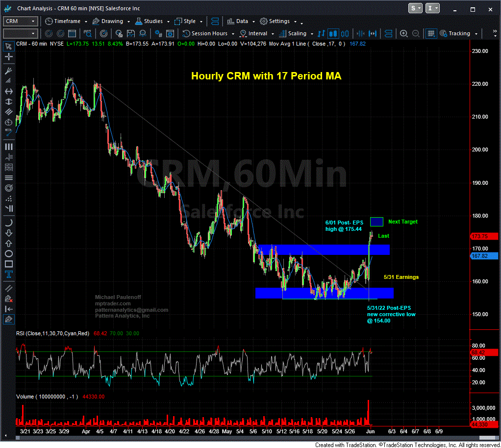Select the three diagonal parallel lines tool
The width and height of the screenshot is (501, 448).
click(x=9, y=112)
